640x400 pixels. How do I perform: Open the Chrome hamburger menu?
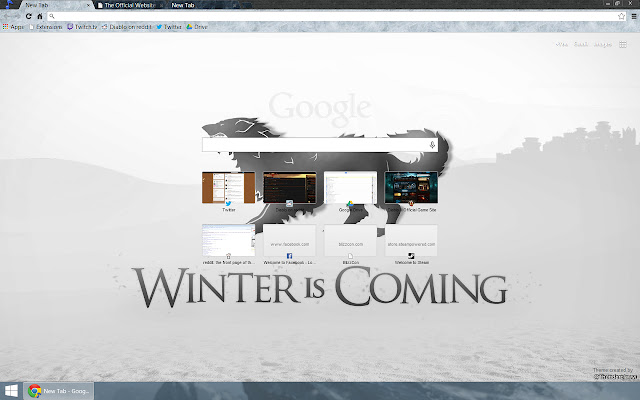click(x=634, y=16)
